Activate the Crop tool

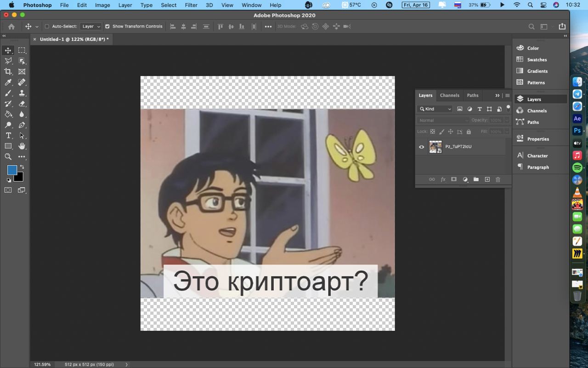(8, 71)
